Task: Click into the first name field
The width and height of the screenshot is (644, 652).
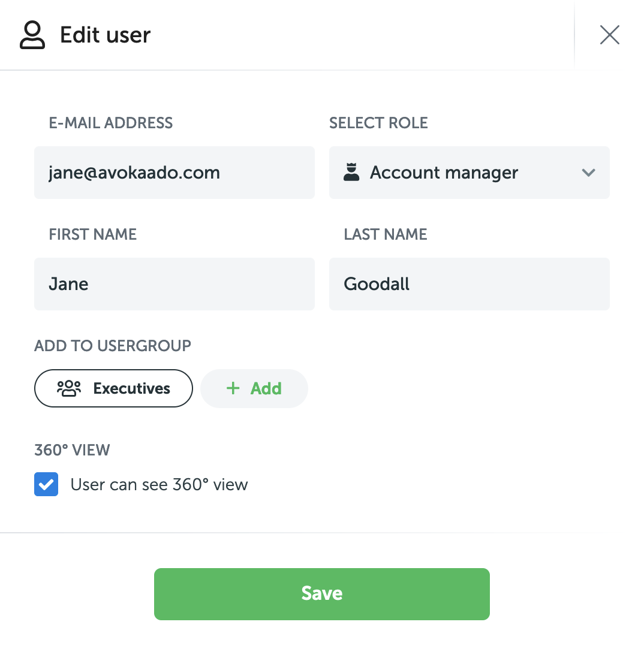Action: pyautogui.click(x=174, y=284)
